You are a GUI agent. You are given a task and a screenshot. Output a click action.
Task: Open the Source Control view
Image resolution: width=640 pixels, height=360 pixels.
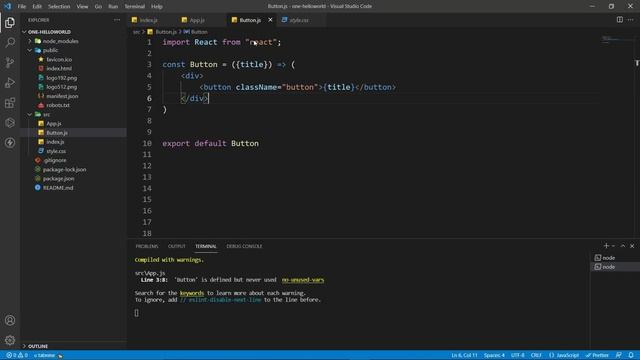[x=10, y=62]
